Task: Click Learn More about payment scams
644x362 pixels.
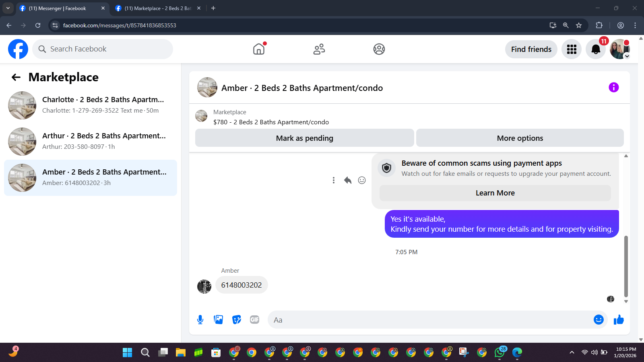Action: [x=495, y=193]
